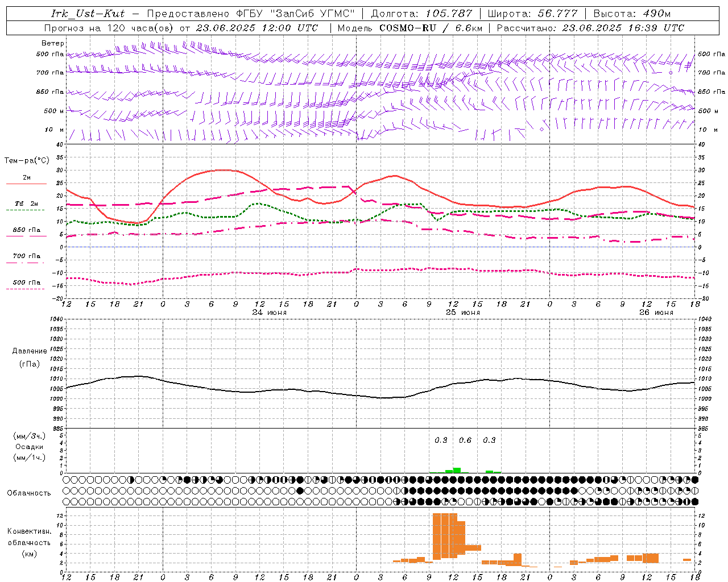Click the forecast start 23.06.2025 12:00 UTC
The width and height of the screenshot is (728, 582).
257,28
